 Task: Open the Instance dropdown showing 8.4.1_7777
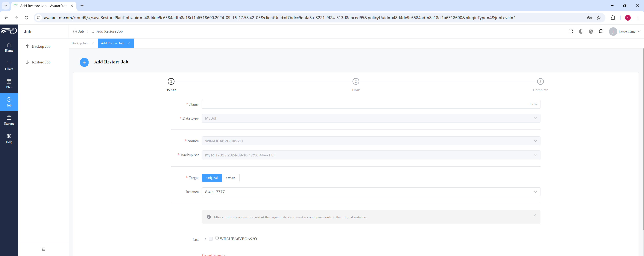[x=371, y=192]
